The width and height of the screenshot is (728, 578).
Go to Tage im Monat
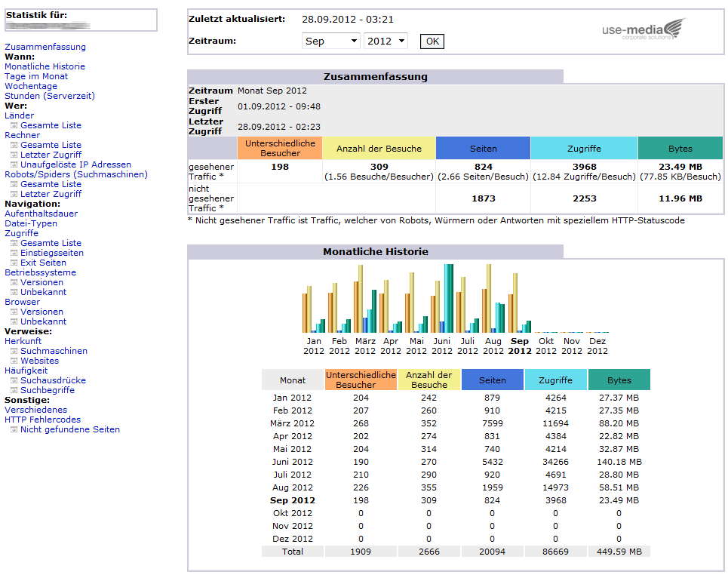[x=36, y=76]
